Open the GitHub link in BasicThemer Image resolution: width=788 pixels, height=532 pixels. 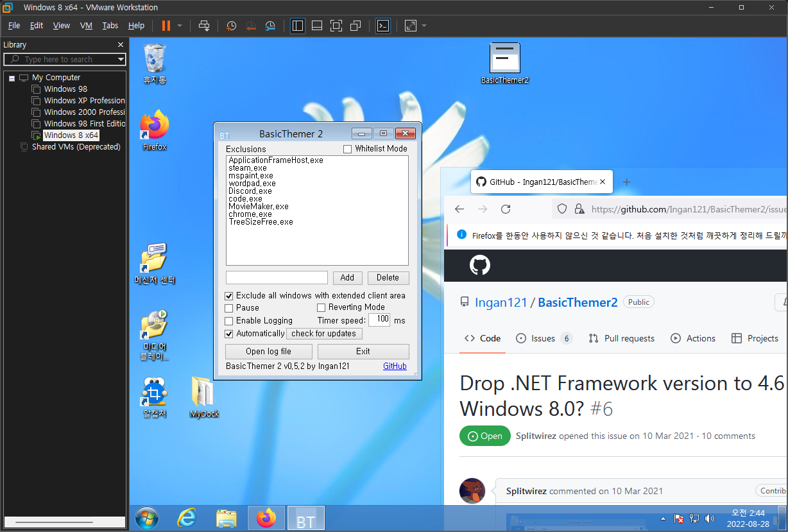coord(395,366)
